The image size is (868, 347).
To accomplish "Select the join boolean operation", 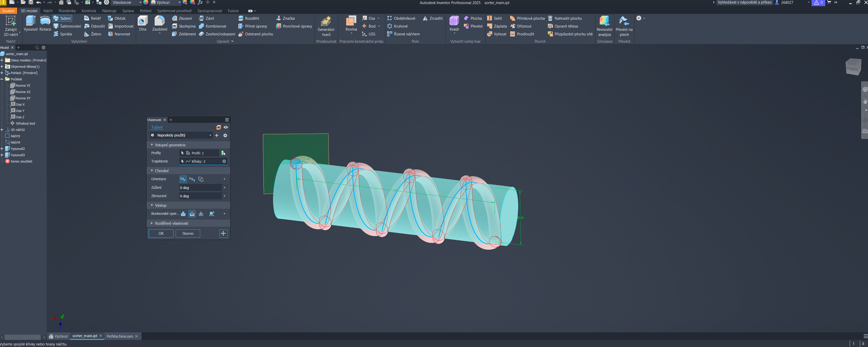I will (x=183, y=214).
